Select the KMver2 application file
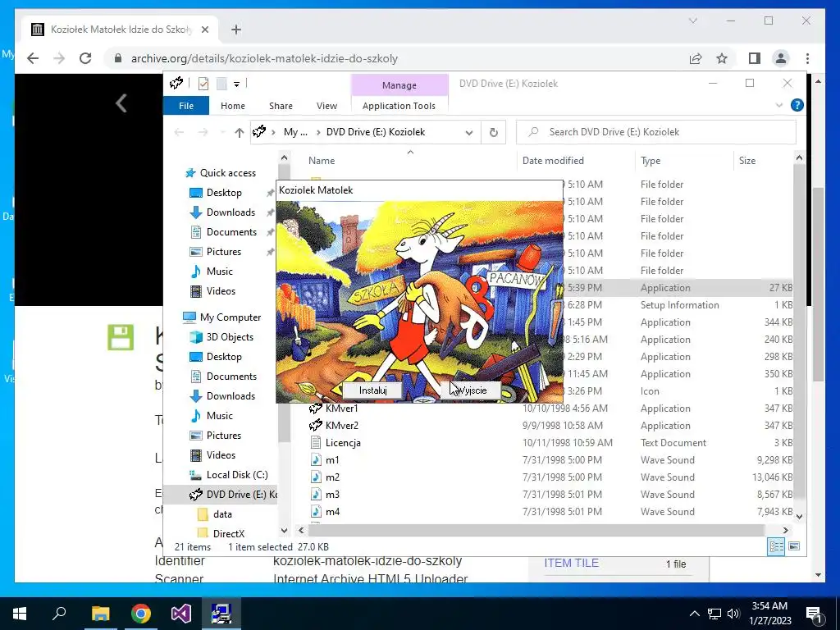Viewport: 840px width, 630px height. [342, 426]
